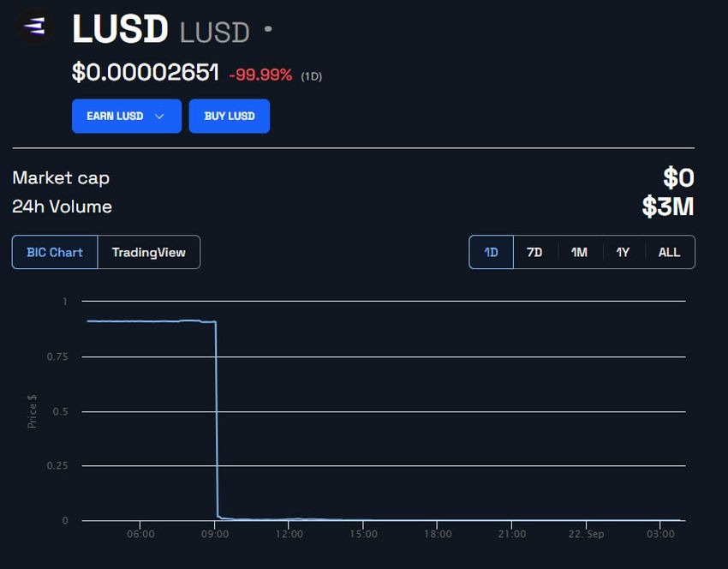Open the EARN LUSD dropdown
Image resolution: width=728 pixels, height=569 pixels.
(126, 116)
